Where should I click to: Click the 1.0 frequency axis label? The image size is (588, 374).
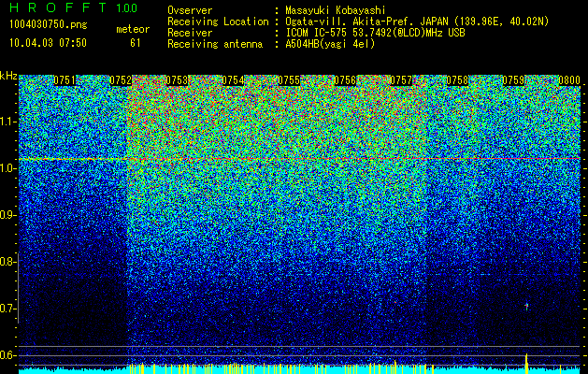click(7, 168)
